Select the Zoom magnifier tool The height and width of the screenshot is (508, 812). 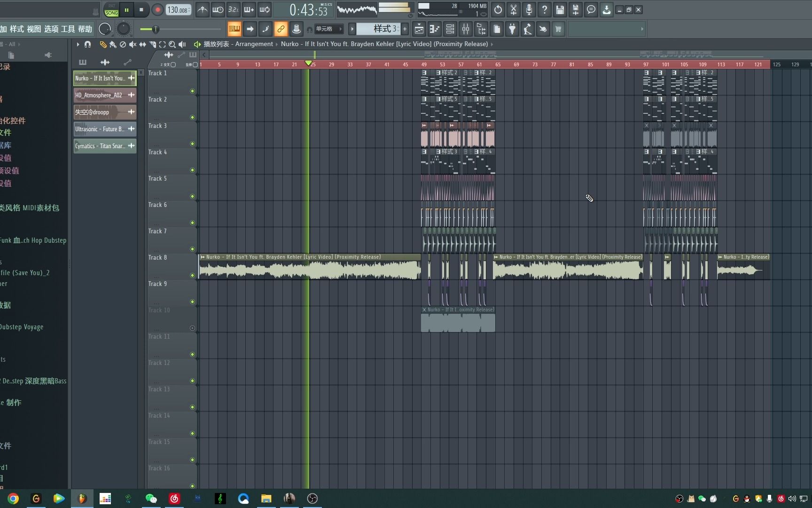click(x=172, y=44)
